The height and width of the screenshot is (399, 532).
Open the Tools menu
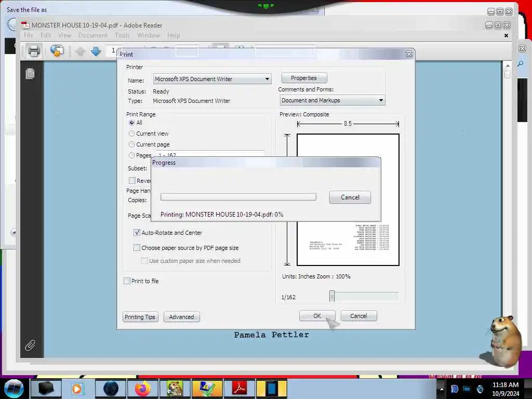tap(122, 35)
